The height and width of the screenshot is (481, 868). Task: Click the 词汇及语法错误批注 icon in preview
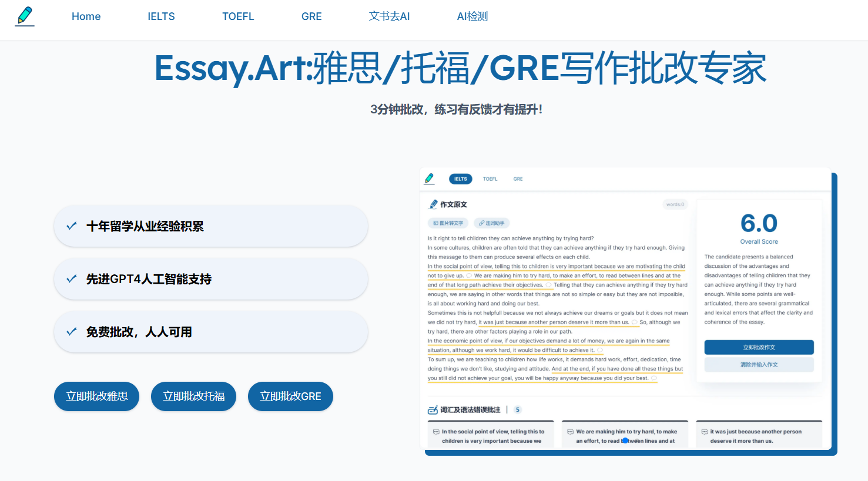coord(433,410)
